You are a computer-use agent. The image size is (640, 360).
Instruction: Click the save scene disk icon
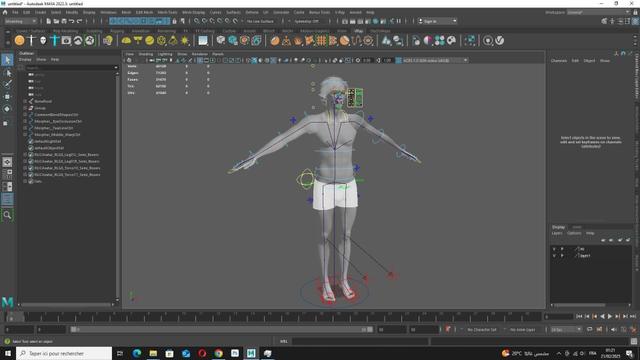64,21
